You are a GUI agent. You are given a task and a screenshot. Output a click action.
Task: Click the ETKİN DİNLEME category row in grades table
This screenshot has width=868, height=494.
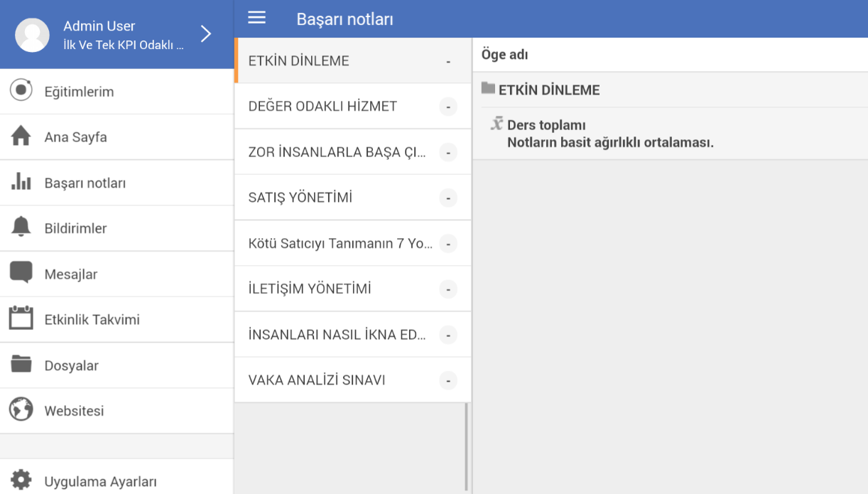coord(670,90)
